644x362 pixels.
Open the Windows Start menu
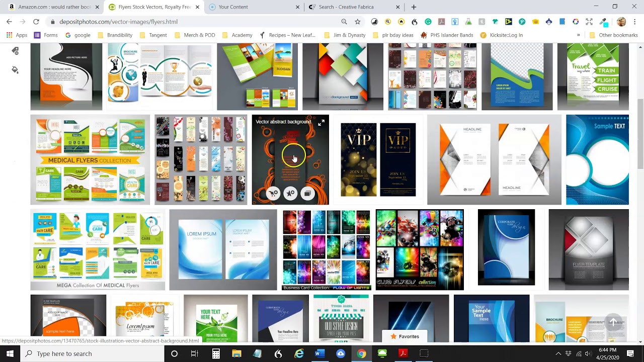(10, 353)
